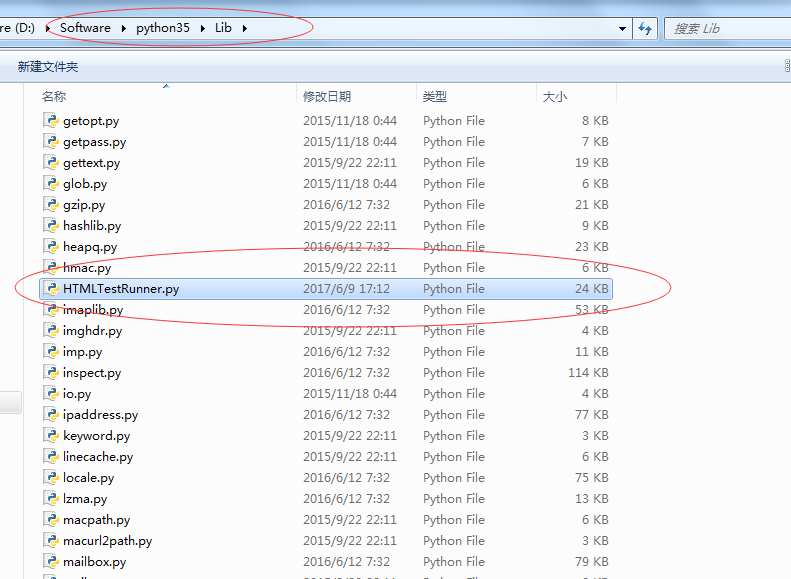Expand the arrow after Software in path
791x579 pixels.
[x=124, y=28]
